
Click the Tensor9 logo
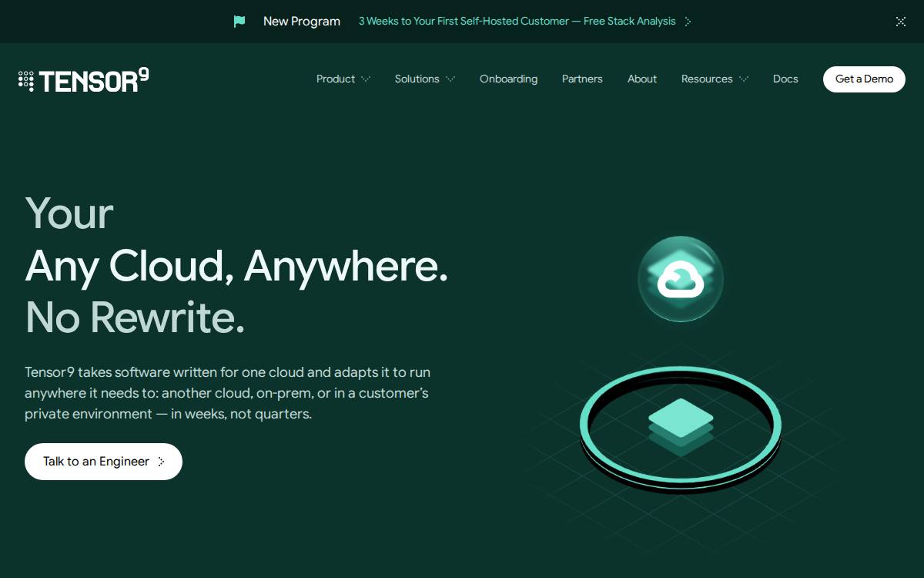coord(84,79)
